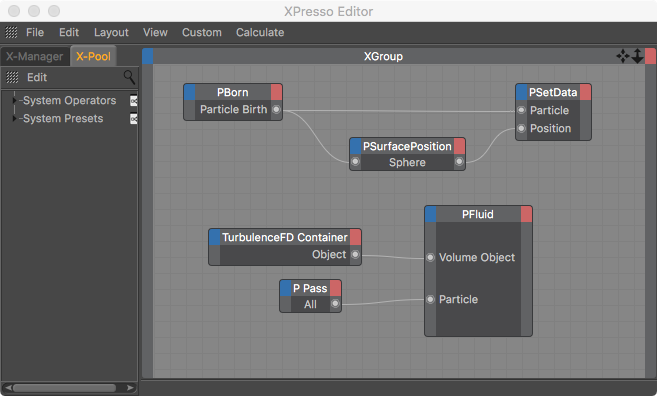
Task: Click the lock icon beside System Presets
Action: pos(133,119)
